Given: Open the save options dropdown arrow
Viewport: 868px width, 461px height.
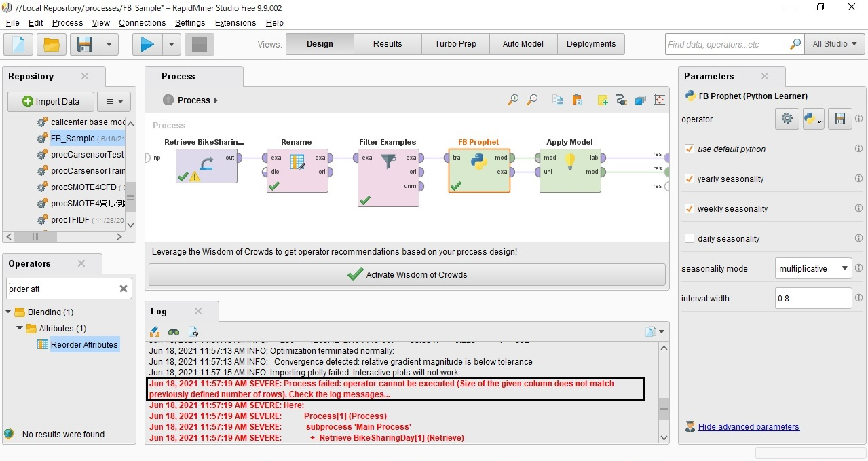Looking at the screenshot, I should pyautogui.click(x=109, y=45).
